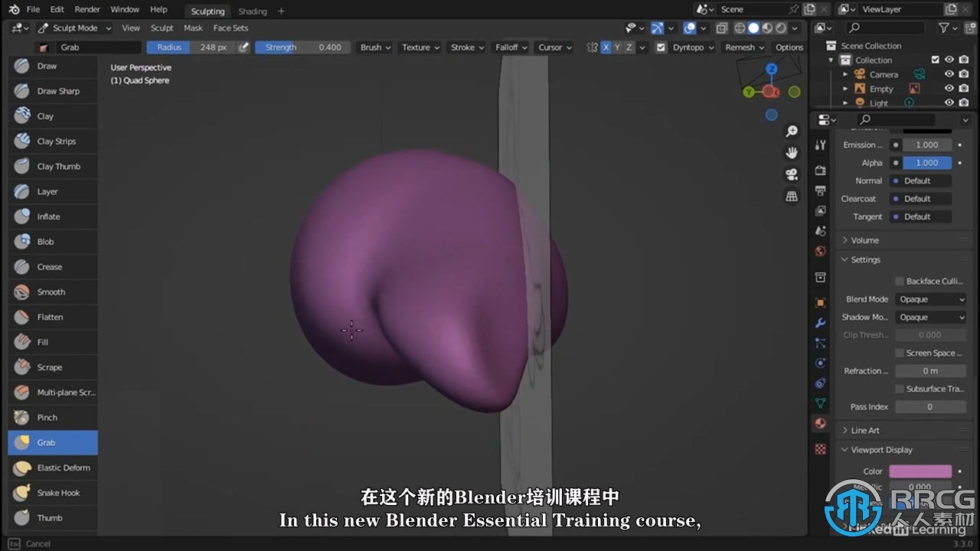Switch perspective/orthographic grid icon
Viewport: 980px width, 551px height.
coord(792,197)
